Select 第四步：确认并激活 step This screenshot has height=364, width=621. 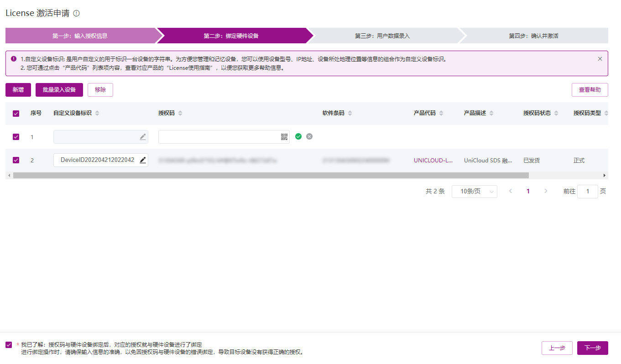533,36
